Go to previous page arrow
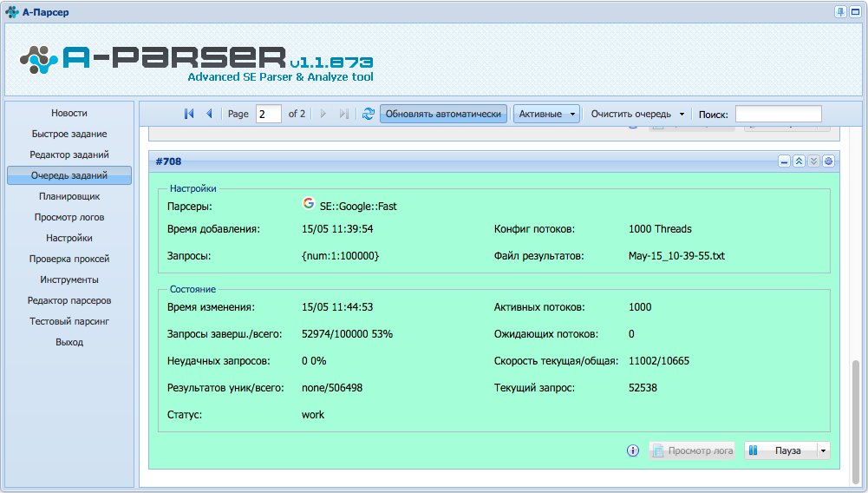This screenshot has width=868, height=493. click(209, 114)
